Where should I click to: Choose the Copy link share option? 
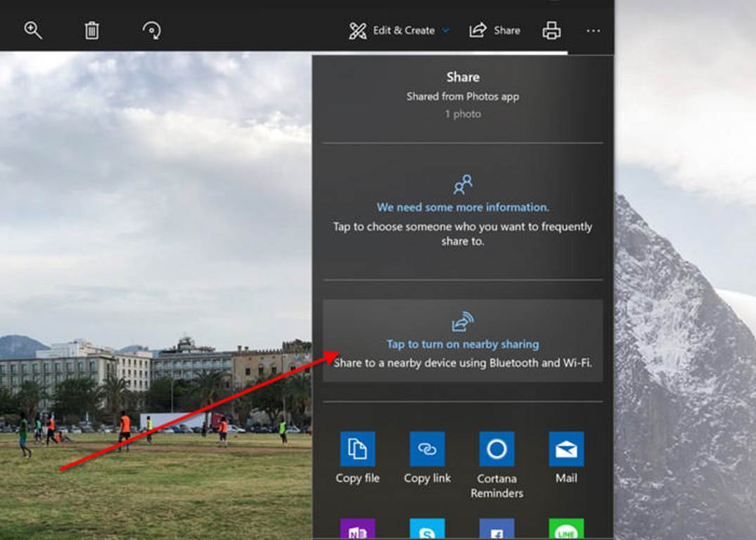427,449
